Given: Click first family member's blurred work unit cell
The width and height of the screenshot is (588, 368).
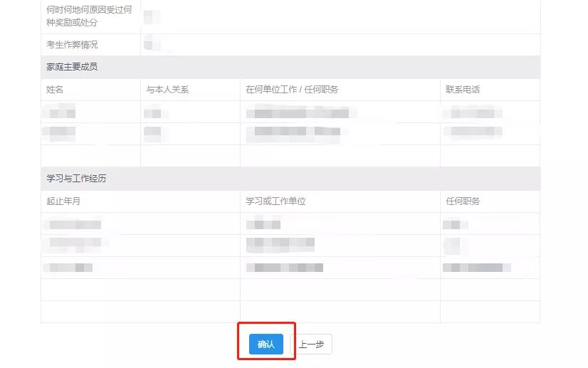Looking at the screenshot, I should pyautogui.click(x=298, y=112).
